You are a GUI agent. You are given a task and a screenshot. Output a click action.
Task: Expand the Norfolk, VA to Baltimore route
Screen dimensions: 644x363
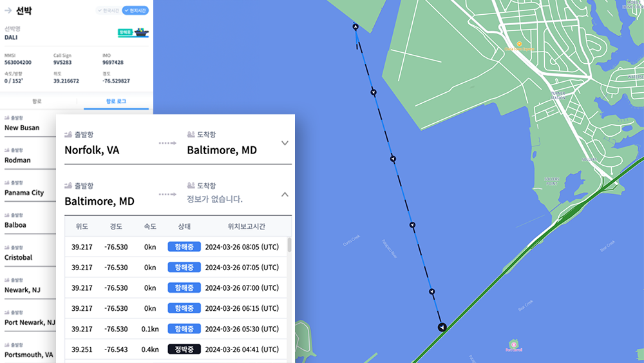[285, 143]
